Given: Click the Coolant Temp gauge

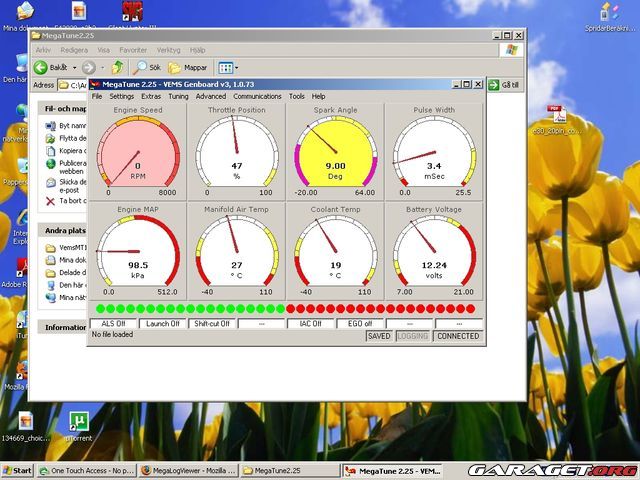Looking at the screenshot, I should click(335, 249).
